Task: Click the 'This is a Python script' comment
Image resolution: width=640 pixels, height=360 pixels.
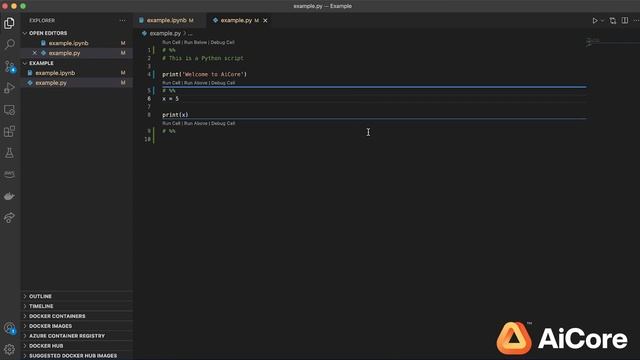Action: (x=203, y=58)
